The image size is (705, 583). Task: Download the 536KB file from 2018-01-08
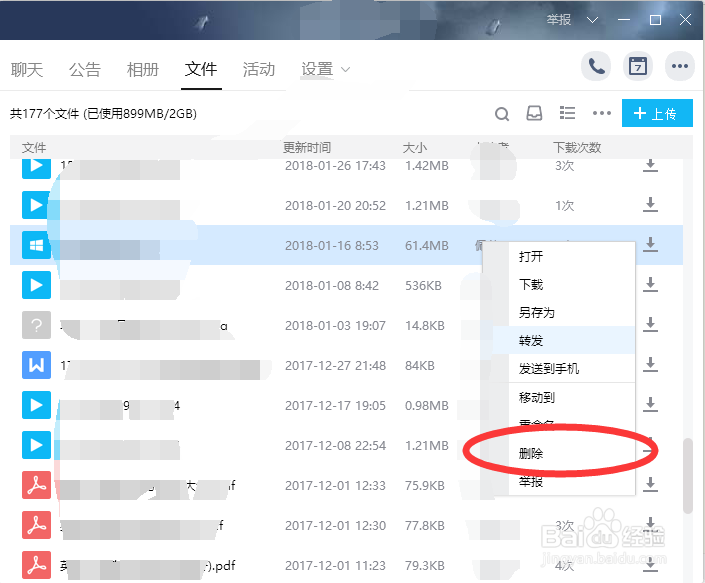(650, 285)
